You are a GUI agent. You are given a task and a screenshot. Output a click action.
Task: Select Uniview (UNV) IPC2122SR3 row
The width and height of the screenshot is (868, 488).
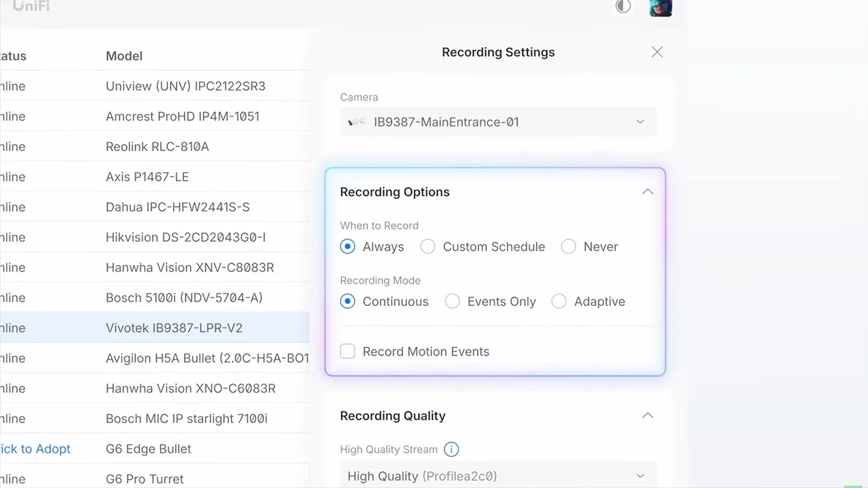pyautogui.click(x=155, y=86)
